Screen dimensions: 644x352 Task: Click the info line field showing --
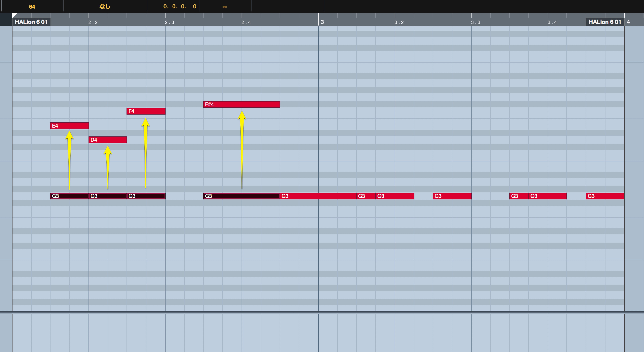click(225, 7)
